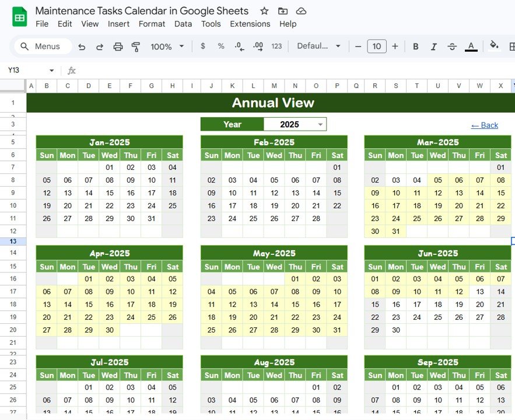Viewport: 515px width, 420px height.
Task: Open the borders tool
Action: [512, 47]
